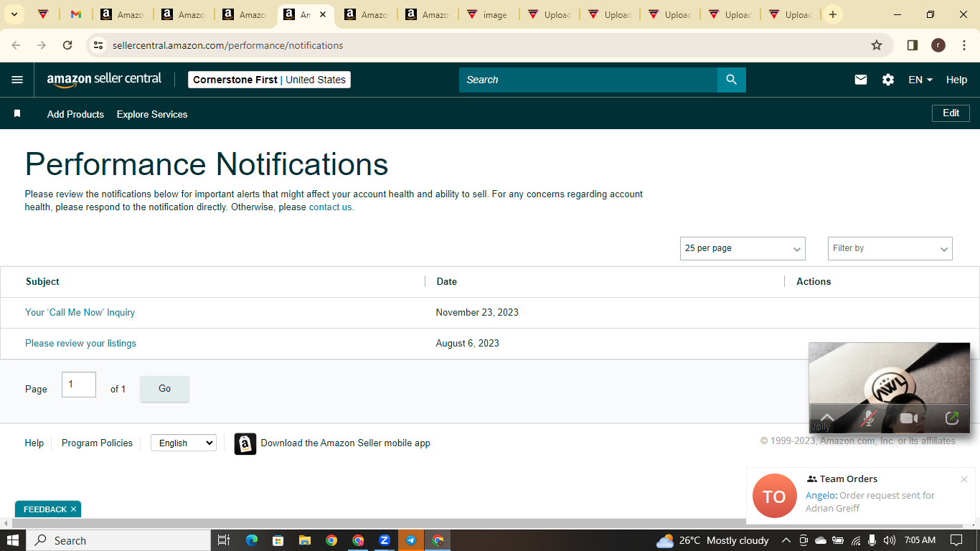Open Microsoft Store from the taskbar
The image size is (980, 551).
click(278, 540)
